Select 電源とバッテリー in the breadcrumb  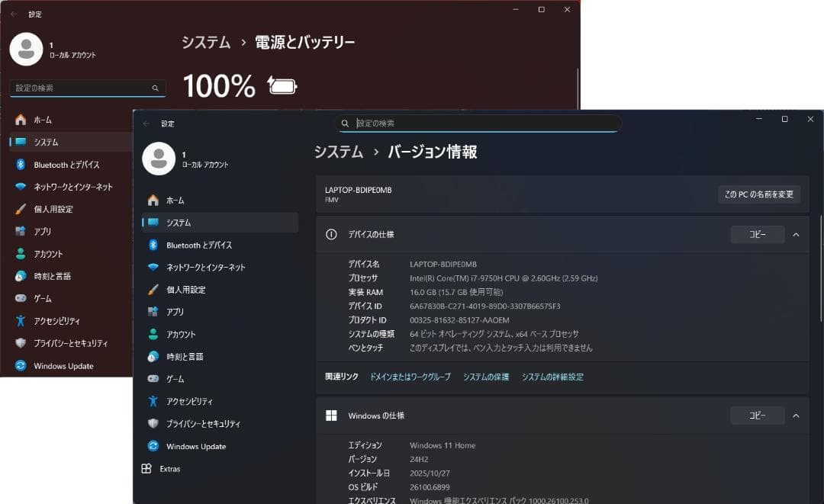pos(304,43)
